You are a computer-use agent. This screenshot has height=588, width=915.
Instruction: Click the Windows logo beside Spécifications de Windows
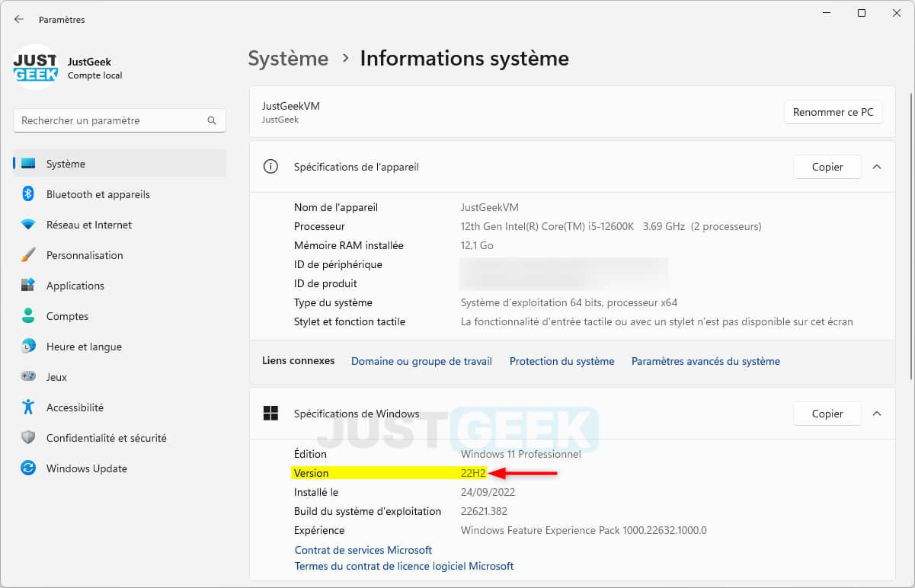pos(270,414)
